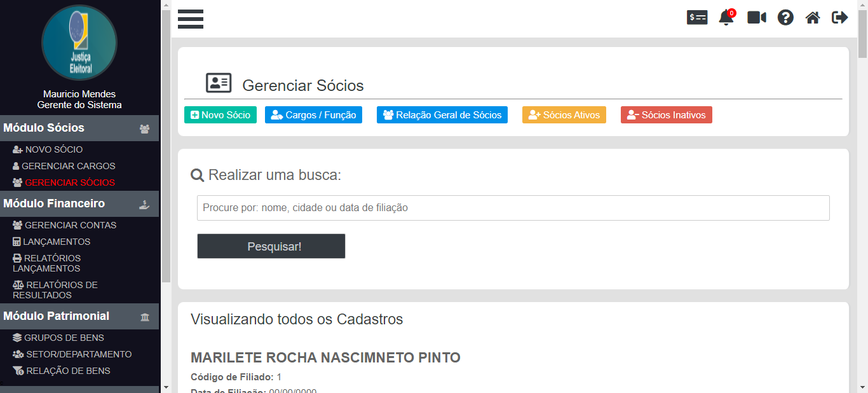868x393 pixels.
Task: Open NOVO SÓCIO in the sidebar
Action: (53, 149)
